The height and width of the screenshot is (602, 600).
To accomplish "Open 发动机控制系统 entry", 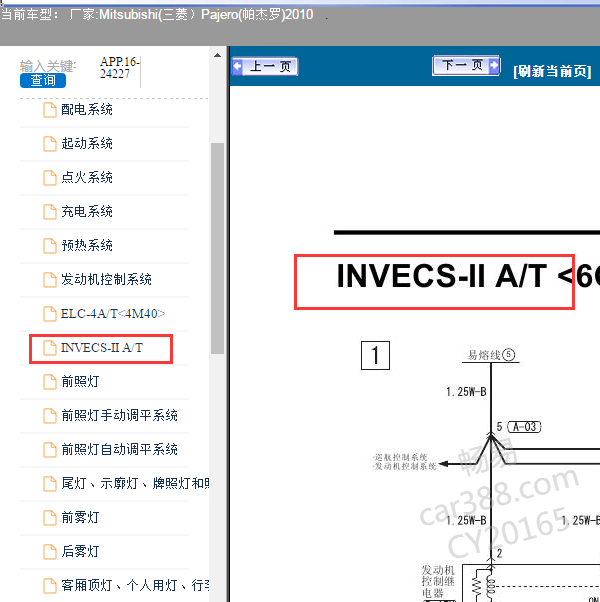I will click(106, 280).
